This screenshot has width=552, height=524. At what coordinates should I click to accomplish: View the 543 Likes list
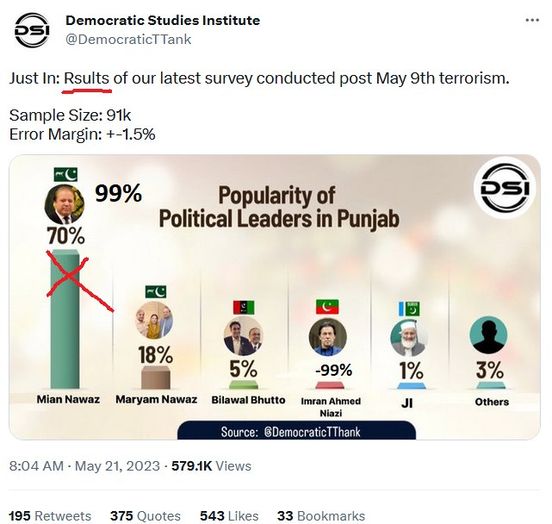pos(229,516)
